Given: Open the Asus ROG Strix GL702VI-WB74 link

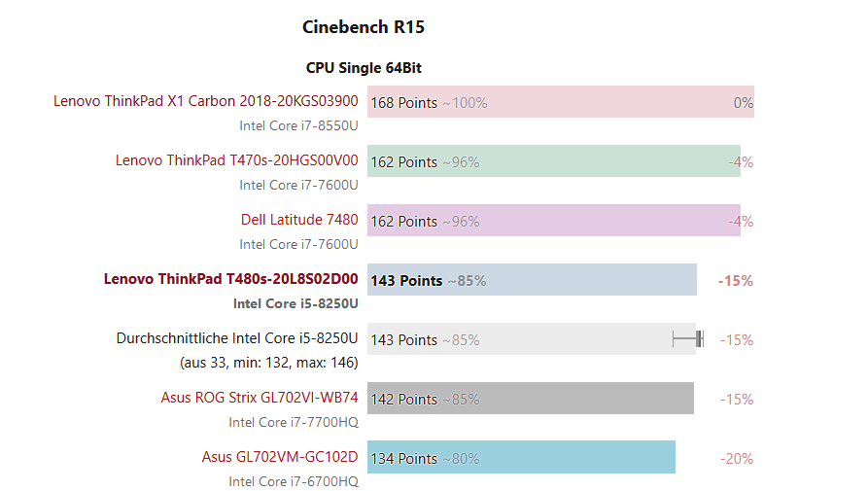Looking at the screenshot, I should point(260,398).
